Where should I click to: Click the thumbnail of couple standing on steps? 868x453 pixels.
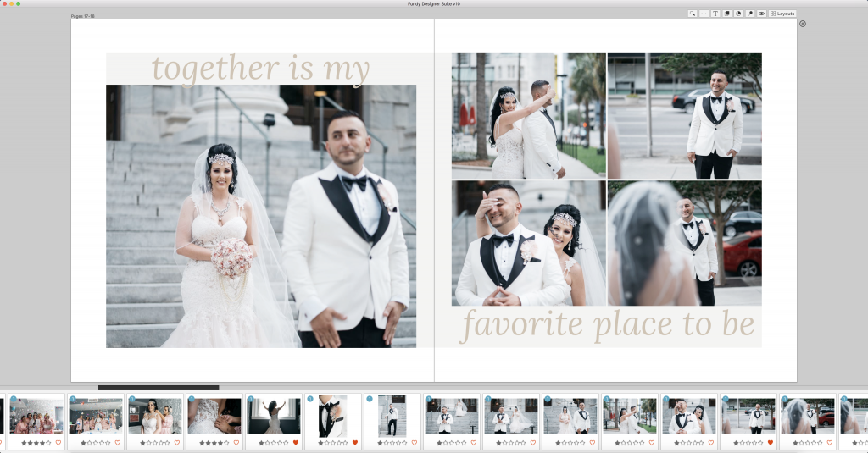coord(570,416)
